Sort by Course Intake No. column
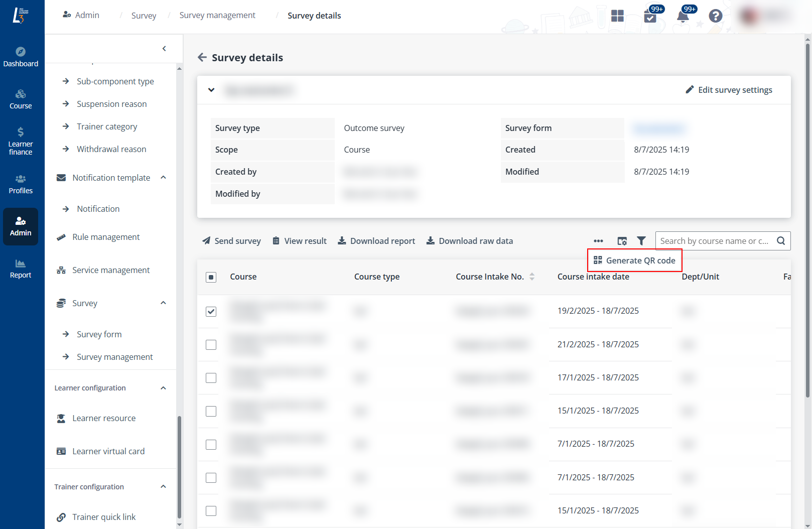The width and height of the screenshot is (812, 529). pos(532,277)
